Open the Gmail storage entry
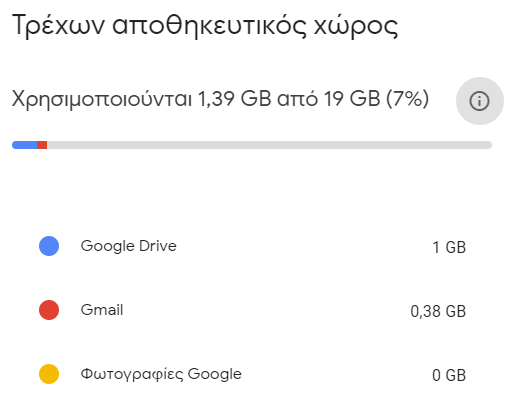 (x=252, y=310)
